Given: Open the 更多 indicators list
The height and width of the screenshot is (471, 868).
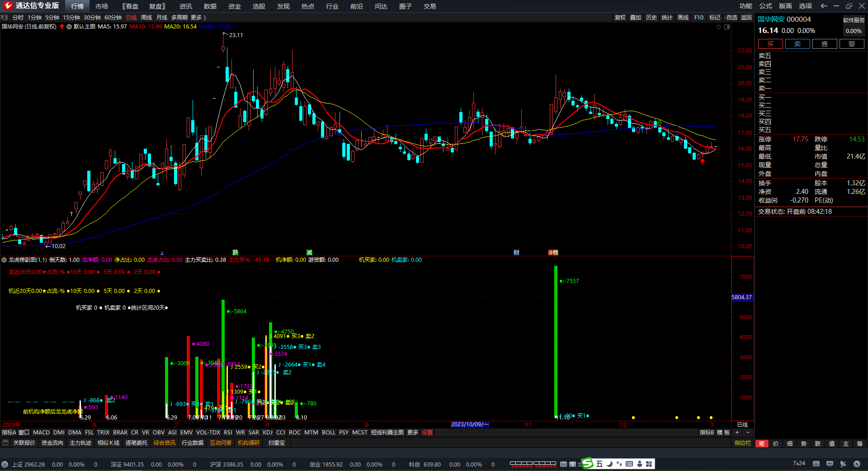Looking at the screenshot, I should point(413,433).
